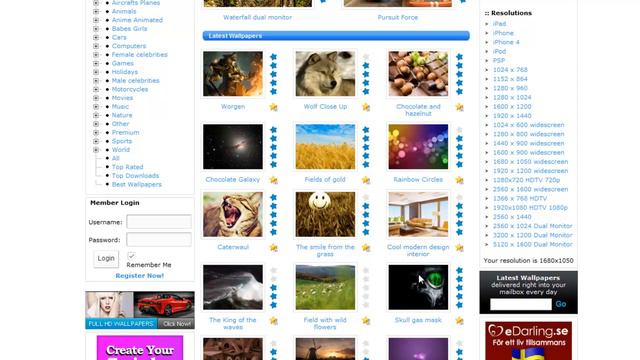
Task: Click favorite star icon beside Chocolate and hazelnut
Action: pos(459,107)
